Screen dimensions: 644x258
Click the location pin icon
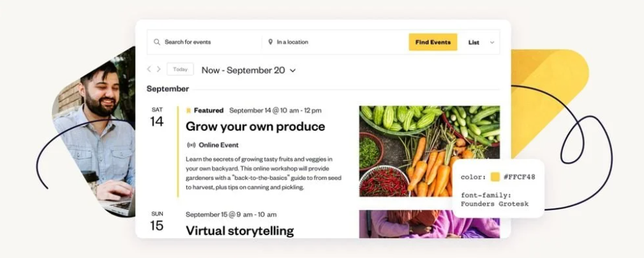[271, 42]
